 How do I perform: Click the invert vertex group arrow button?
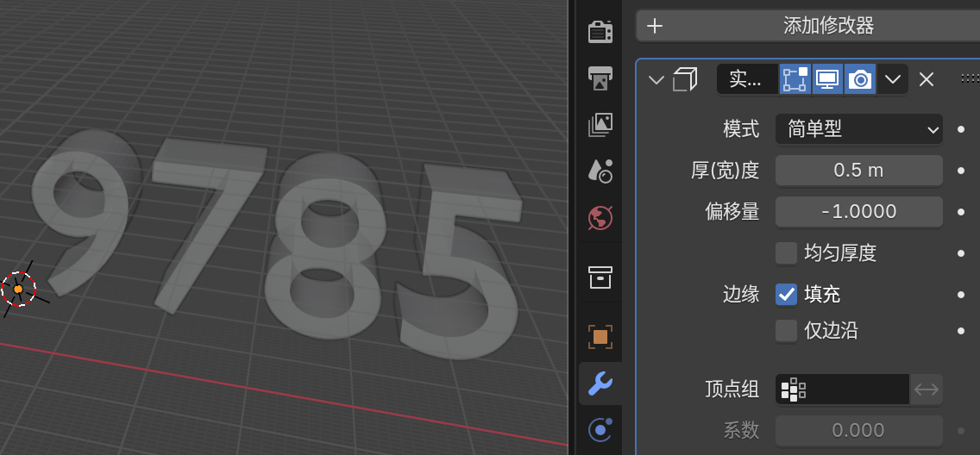click(927, 390)
